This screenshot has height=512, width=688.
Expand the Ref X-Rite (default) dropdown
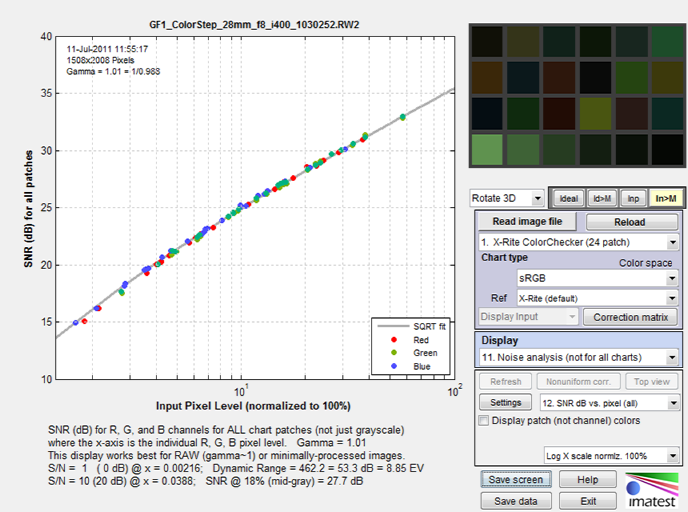(x=598, y=298)
